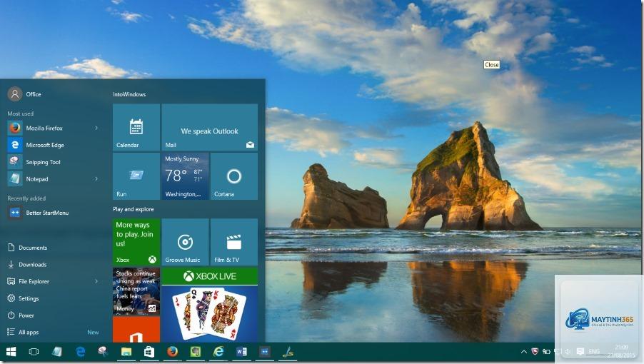The image size is (644, 364).
Task: Switch to Word on the taskbar
Action: [241, 352]
